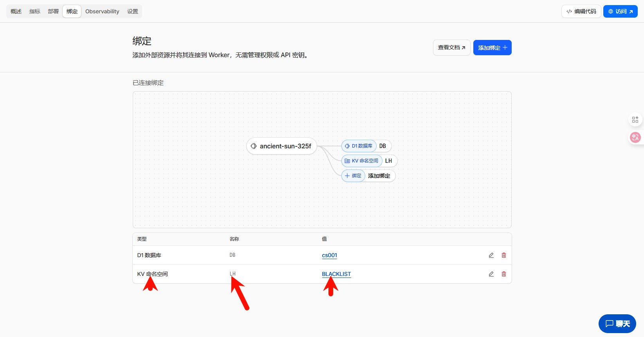This screenshot has height=337, width=644.
Task: Click the 编辑代码 button
Action: (x=581, y=11)
